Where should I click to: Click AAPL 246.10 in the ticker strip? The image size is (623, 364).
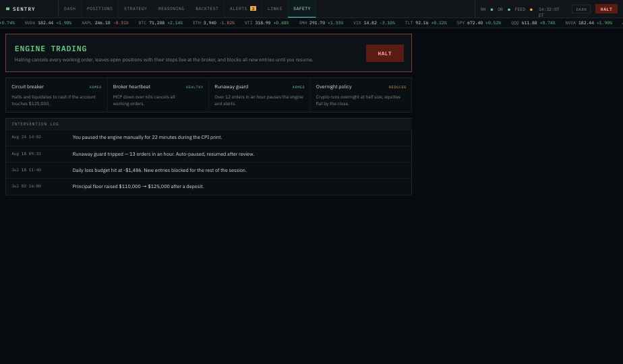pos(105,23)
